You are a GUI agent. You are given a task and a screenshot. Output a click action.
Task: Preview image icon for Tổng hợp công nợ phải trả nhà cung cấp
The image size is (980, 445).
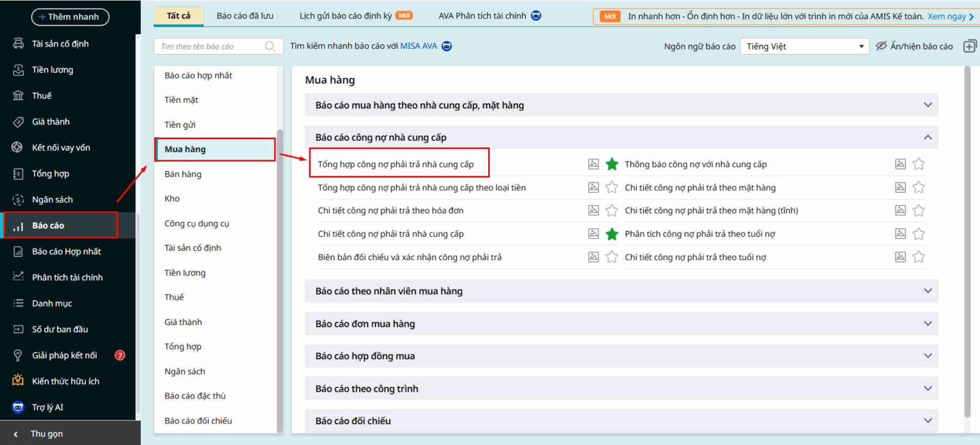tap(594, 164)
